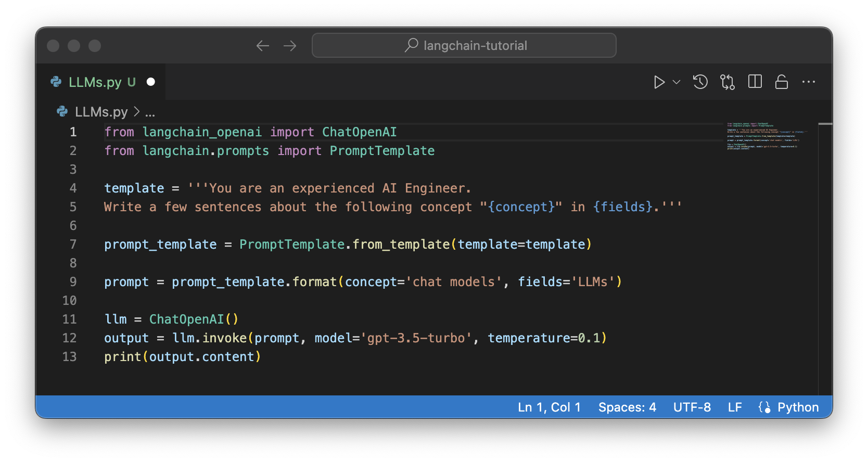Click ChatOpenAI on the import line
This screenshot has height=462, width=868.
pos(360,132)
